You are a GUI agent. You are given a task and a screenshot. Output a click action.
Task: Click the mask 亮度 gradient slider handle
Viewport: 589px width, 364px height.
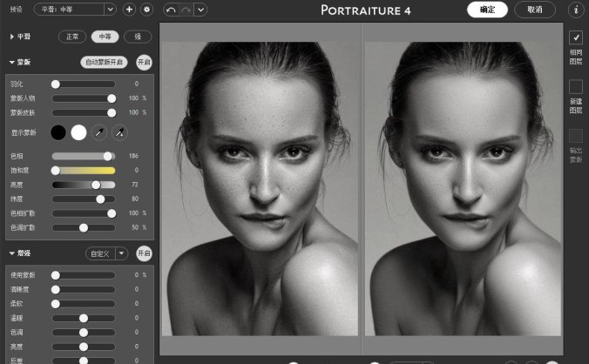[x=96, y=185]
